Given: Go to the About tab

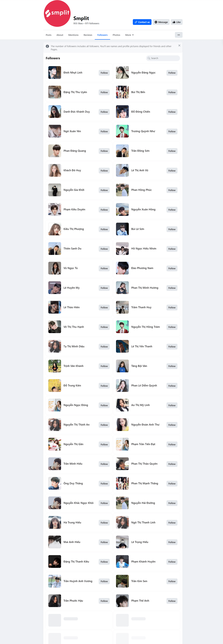Looking at the screenshot, I should click(60, 35).
